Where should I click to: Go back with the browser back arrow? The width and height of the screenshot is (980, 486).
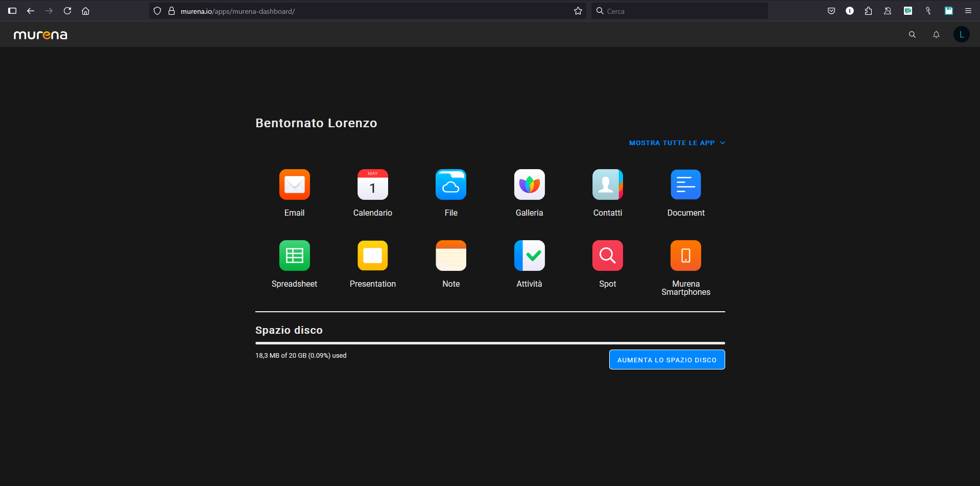pyautogui.click(x=31, y=11)
